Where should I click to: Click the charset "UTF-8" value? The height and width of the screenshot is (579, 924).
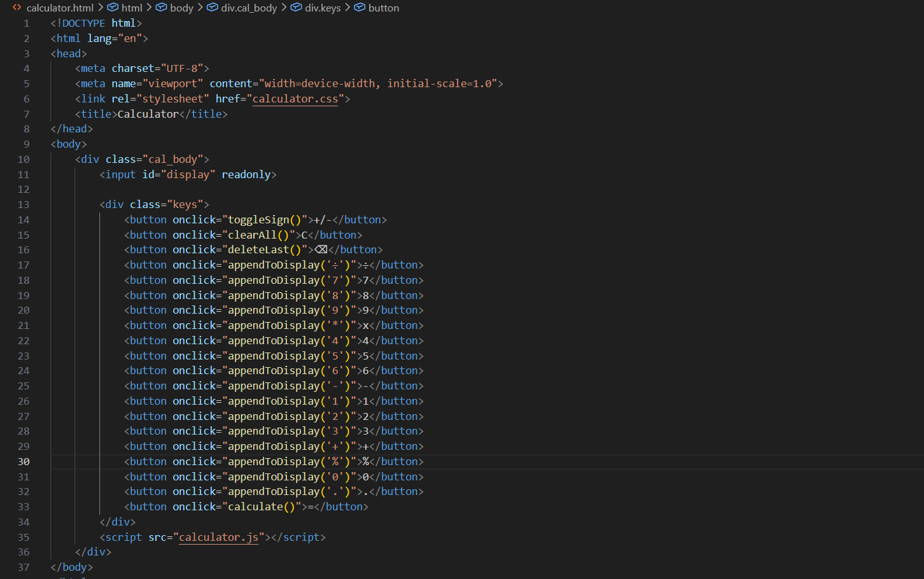181,68
